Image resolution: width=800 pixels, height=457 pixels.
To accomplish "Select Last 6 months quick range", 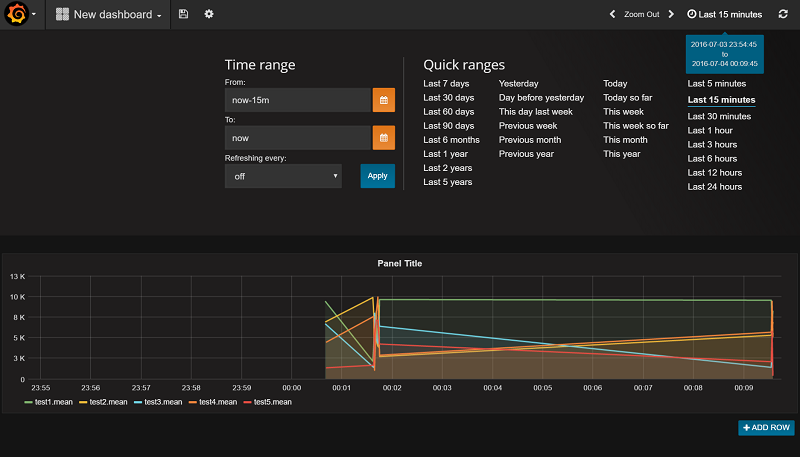I will pyautogui.click(x=451, y=140).
